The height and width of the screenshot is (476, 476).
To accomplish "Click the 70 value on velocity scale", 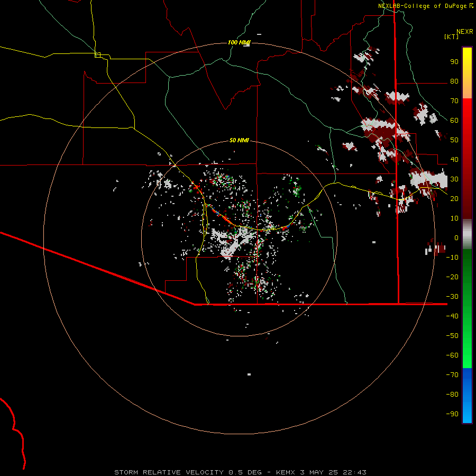I will [454, 101].
